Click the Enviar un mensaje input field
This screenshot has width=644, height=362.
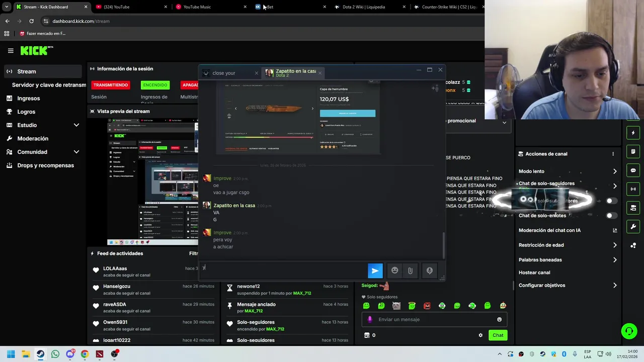tap(433, 319)
